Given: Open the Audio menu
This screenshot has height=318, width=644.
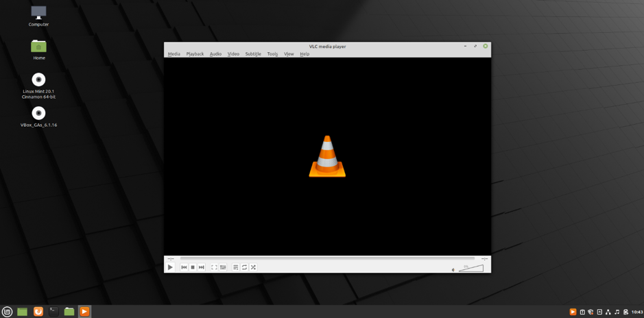Looking at the screenshot, I should click(215, 53).
